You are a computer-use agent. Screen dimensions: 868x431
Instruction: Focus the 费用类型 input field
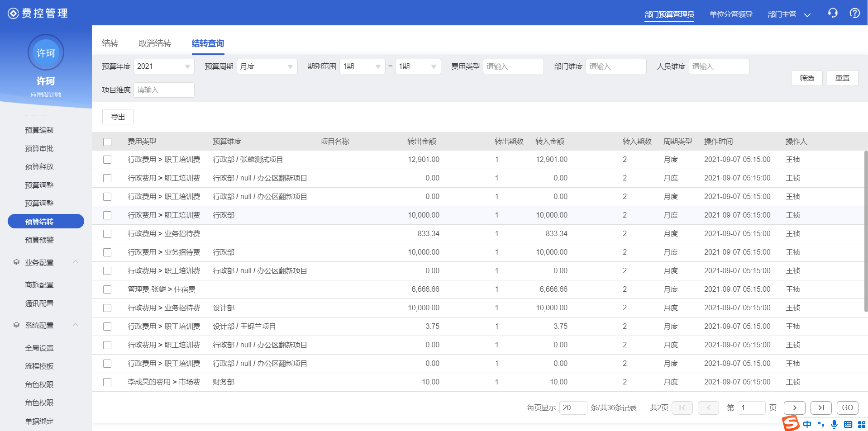(513, 66)
